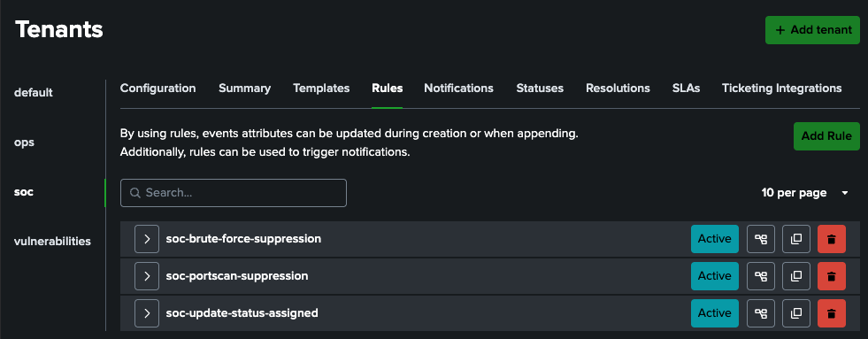Viewport: 868px width, 339px height.
Task: Duplicate the soc-portscan-suppression rule
Action: [x=796, y=276]
